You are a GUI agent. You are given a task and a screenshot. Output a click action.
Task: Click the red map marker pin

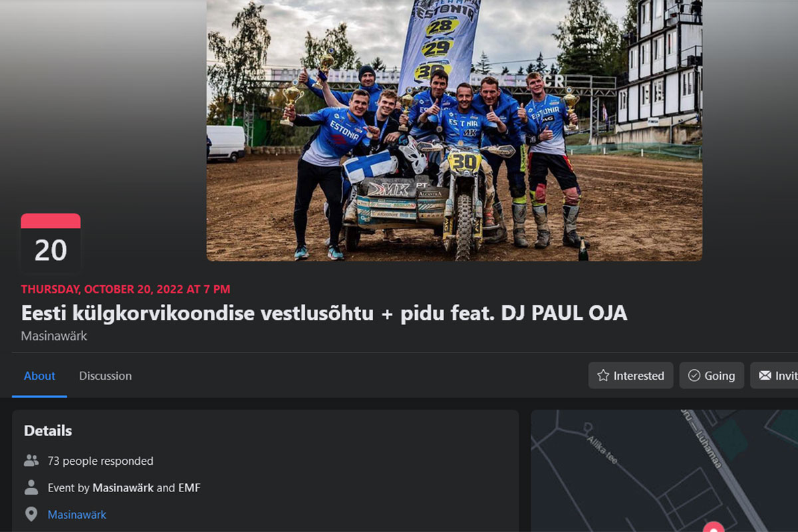713,526
